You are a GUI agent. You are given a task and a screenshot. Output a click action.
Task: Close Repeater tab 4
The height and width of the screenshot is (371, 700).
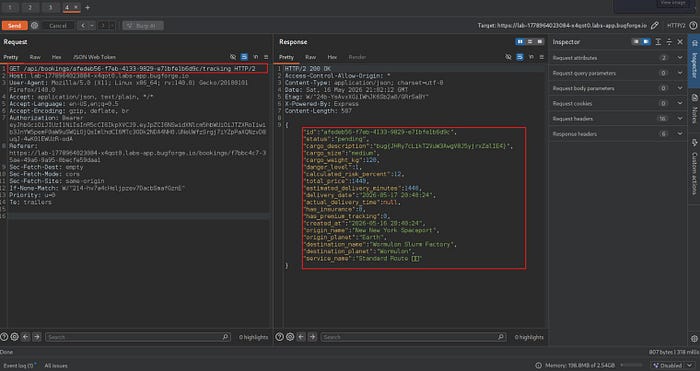point(76,7)
